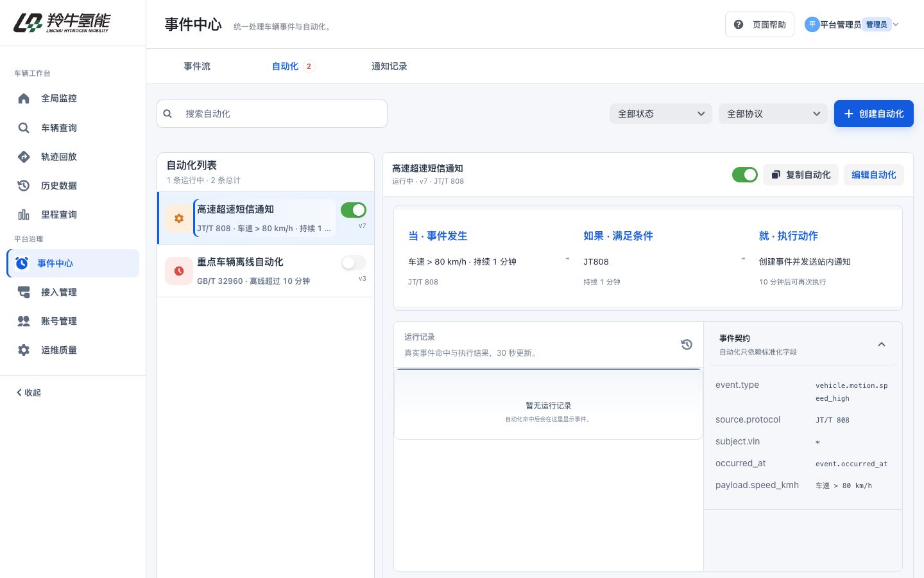Click the 页面帮助 button
924x578 pixels.
(x=760, y=24)
